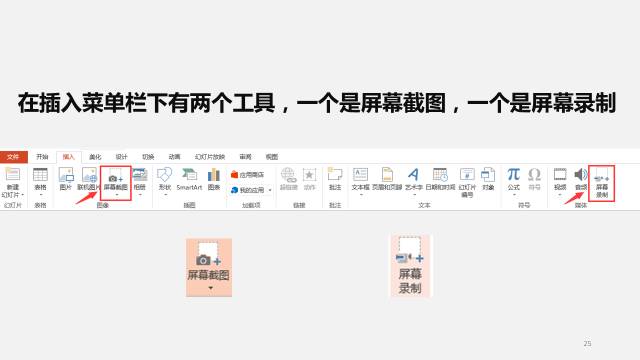The image size is (640, 360).
Task: Click the Table (表格) grid icon
Action: coord(40,174)
